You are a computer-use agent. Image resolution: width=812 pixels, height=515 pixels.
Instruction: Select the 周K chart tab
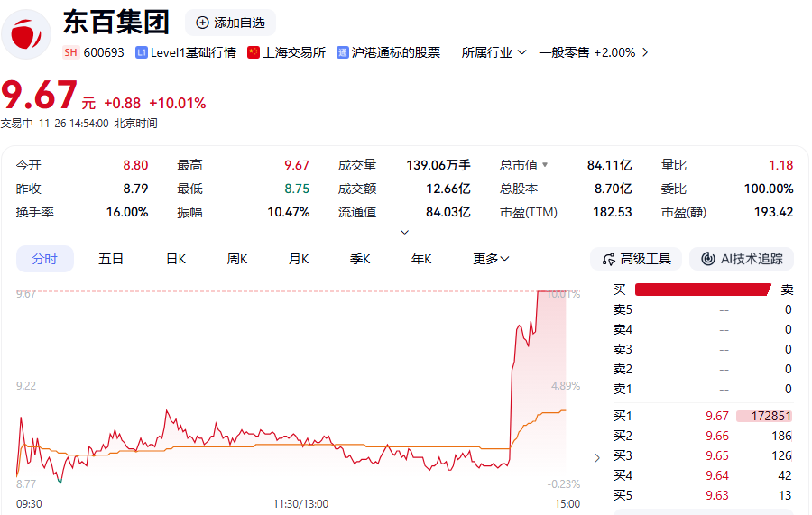tap(237, 260)
